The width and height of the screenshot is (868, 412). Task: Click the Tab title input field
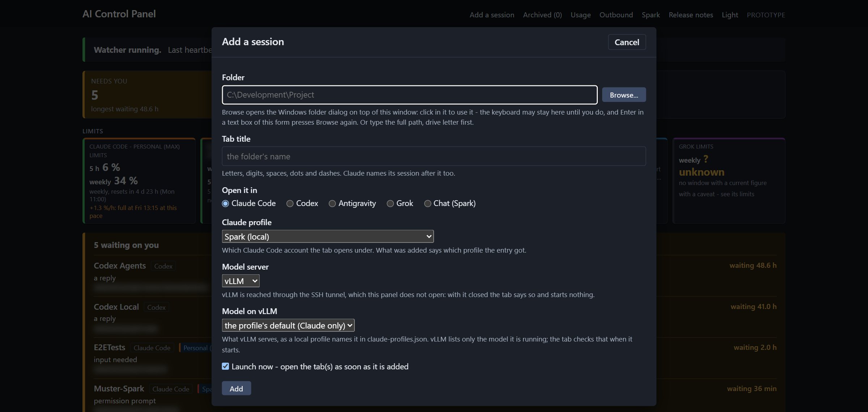click(434, 156)
